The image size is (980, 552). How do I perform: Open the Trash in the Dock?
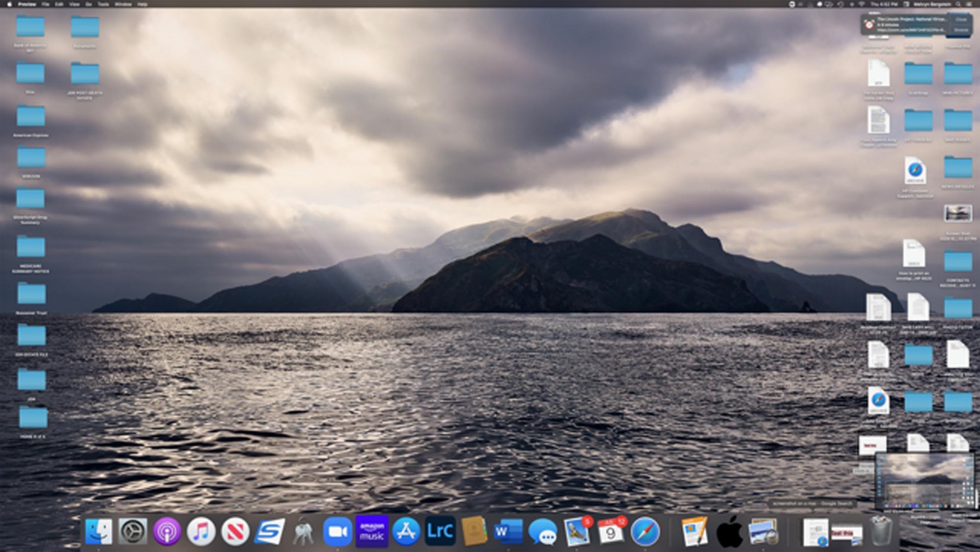click(881, 531)
